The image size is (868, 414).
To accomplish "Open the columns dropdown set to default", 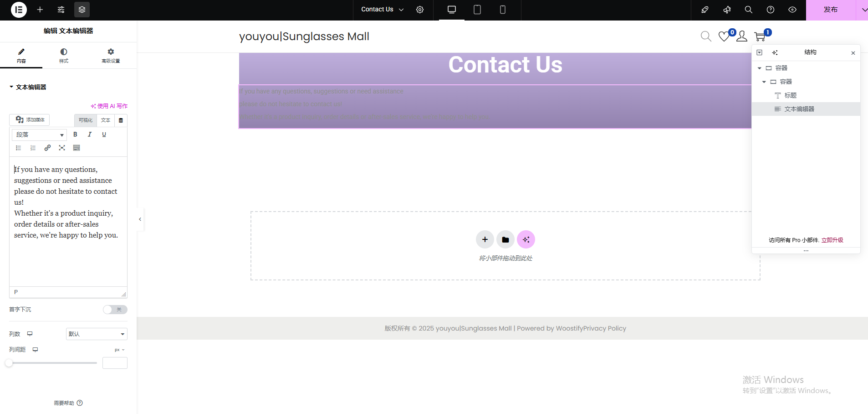I will 97,334.
